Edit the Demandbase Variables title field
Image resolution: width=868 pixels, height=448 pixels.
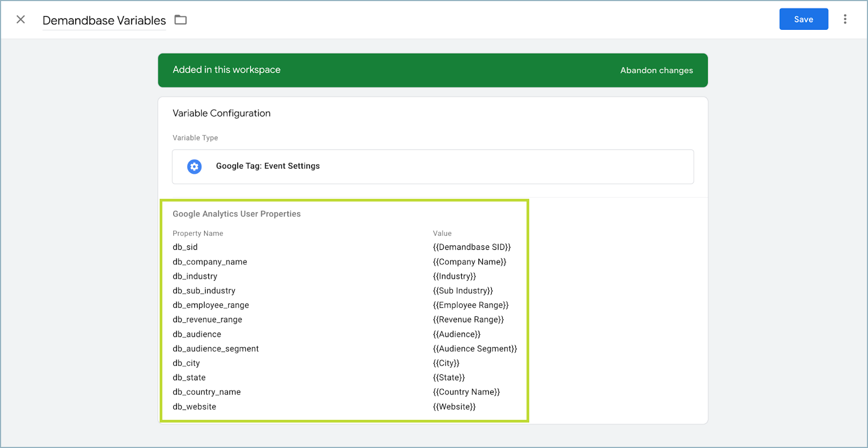tap(104, 21)
